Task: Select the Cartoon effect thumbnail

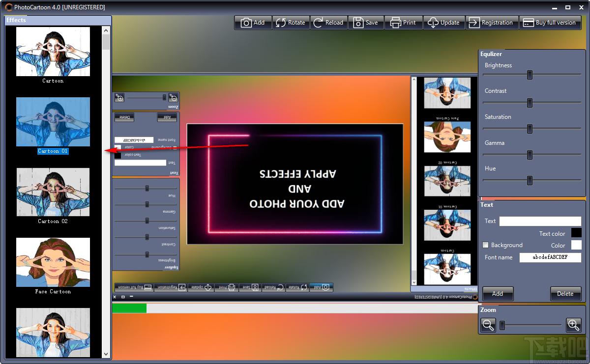Action: pos(53,52)
